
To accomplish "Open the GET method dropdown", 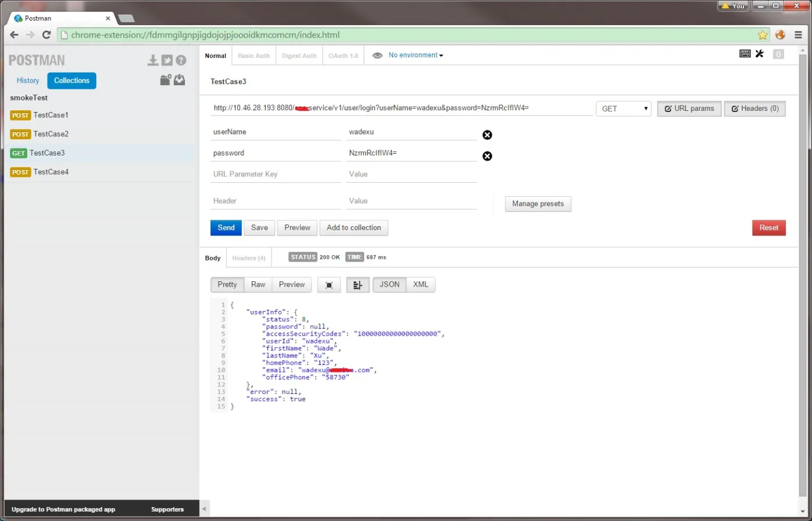I will point(623,108).
